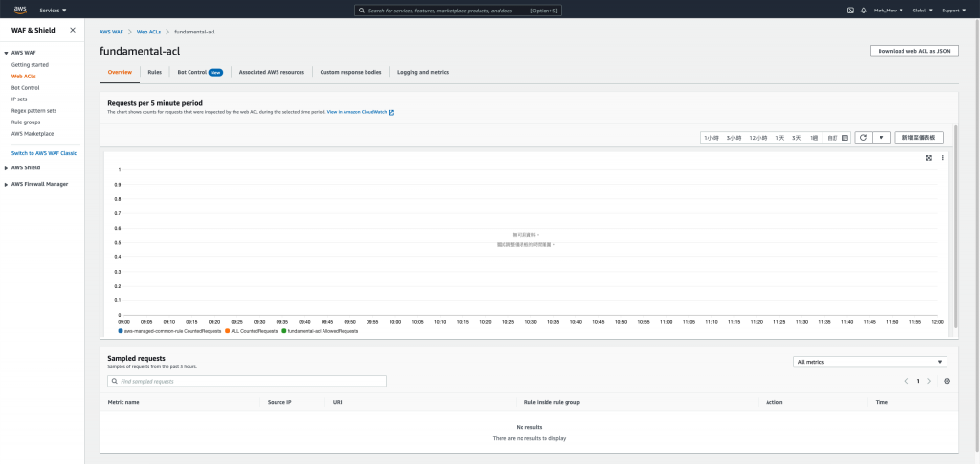This screenshot has width=980, height=464.
Task: Go to next page of sampled requests
Action: (x=928, y=381)
